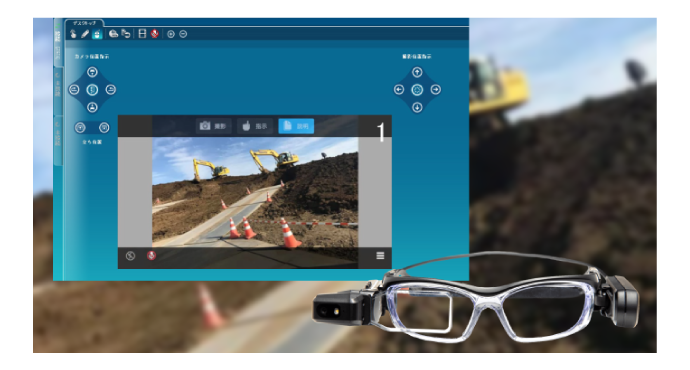The width and height of the screenshot is (690, 370).
Task: Click the center button of camera position pad
Action: tap(92, 90)
